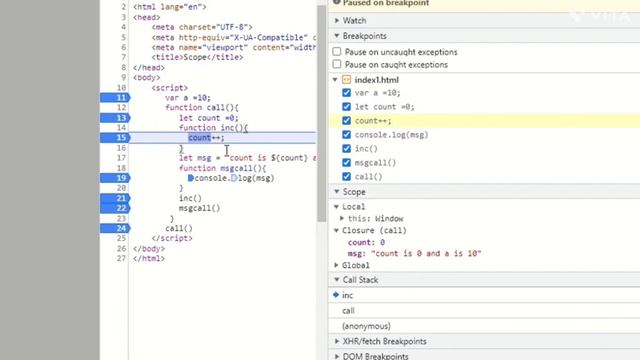Remove the breakpoint marker on line 13
The width and height of the screenshot is (640, 360).
(116, 118)
